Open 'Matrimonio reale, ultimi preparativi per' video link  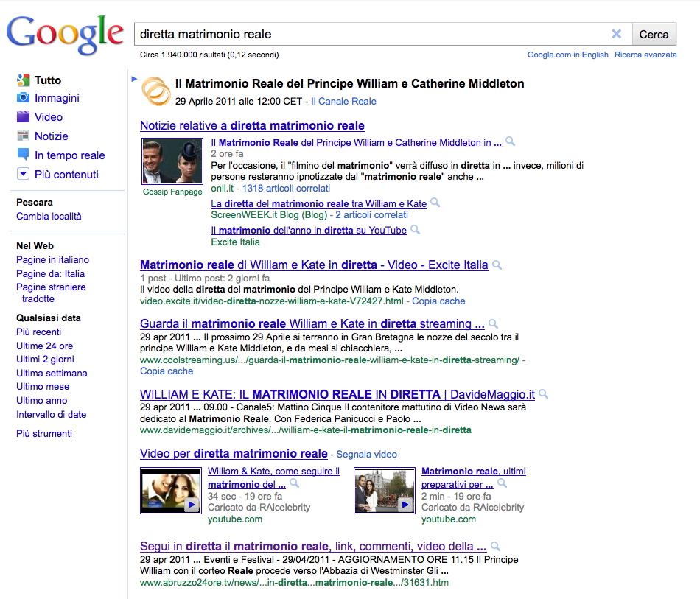click(473, 477)
